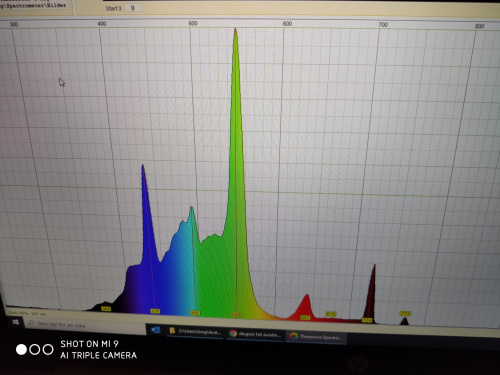Viewport: 500px width, 375px height.
Task: Click the Start X value field
Action: (133, 8)
